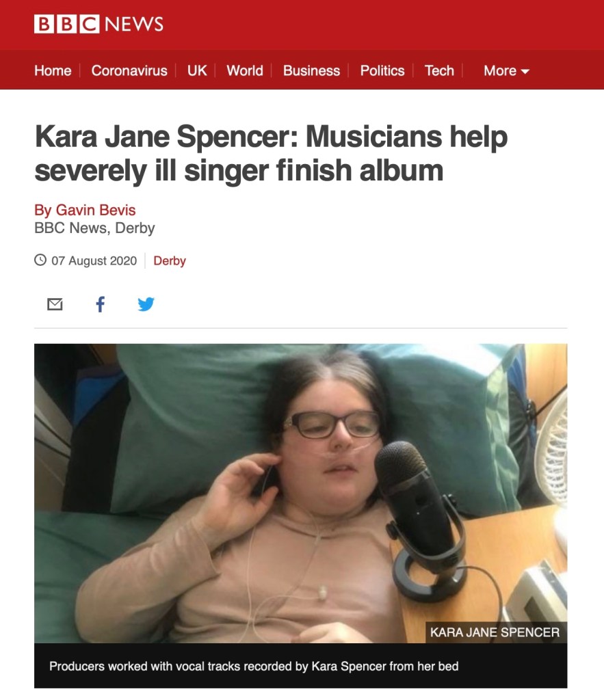Click the clock icon beside the date
Image resolution: width=604 pixels, height=700 pixels.
coord(40,260)
